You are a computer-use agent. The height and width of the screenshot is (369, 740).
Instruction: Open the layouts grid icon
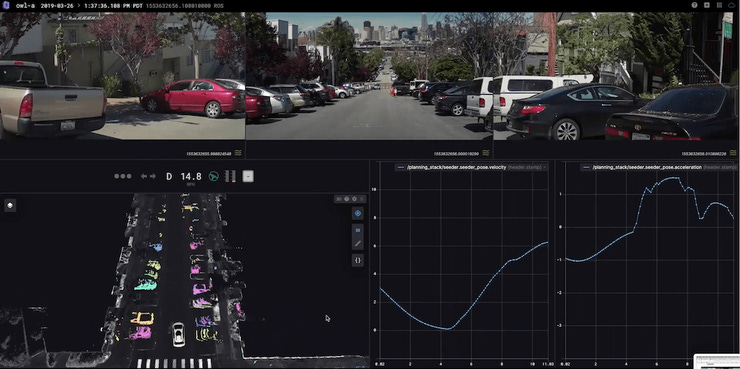[719, 5]
